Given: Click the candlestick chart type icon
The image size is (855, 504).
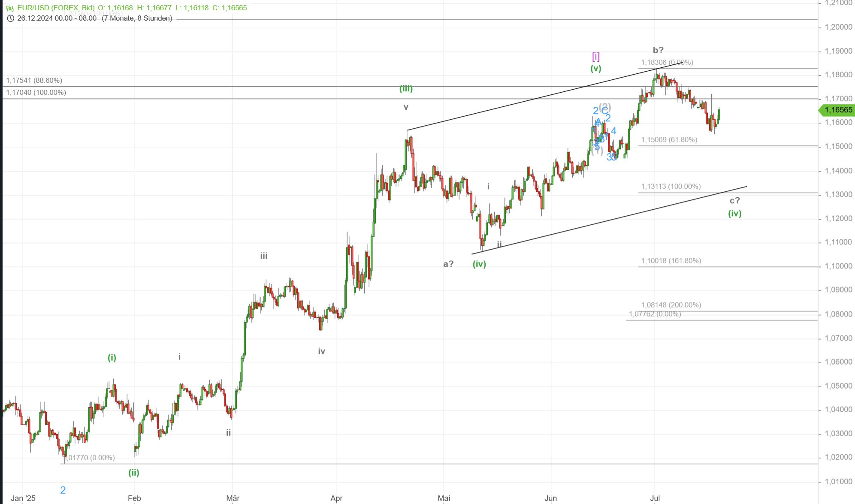Looking at the screenshot, I should tap(10, 8).
